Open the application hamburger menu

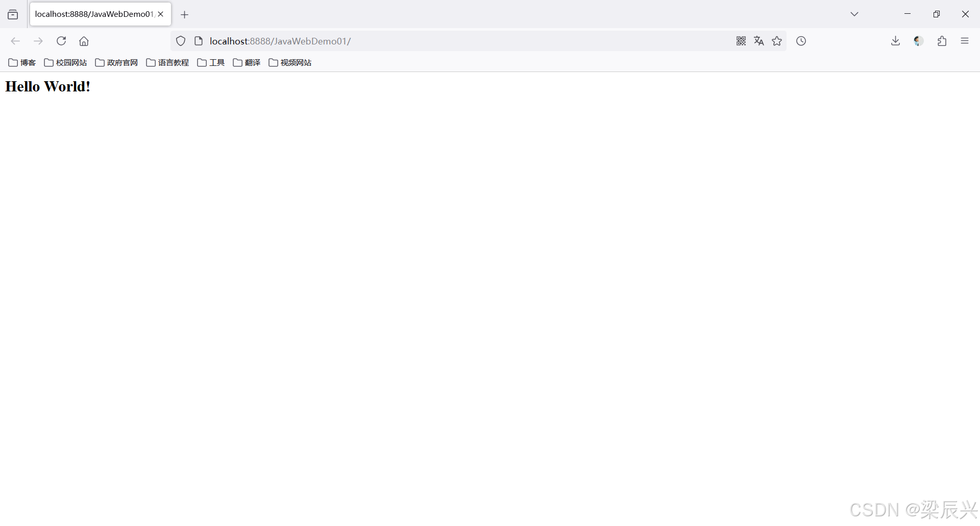tap(965, 41)
